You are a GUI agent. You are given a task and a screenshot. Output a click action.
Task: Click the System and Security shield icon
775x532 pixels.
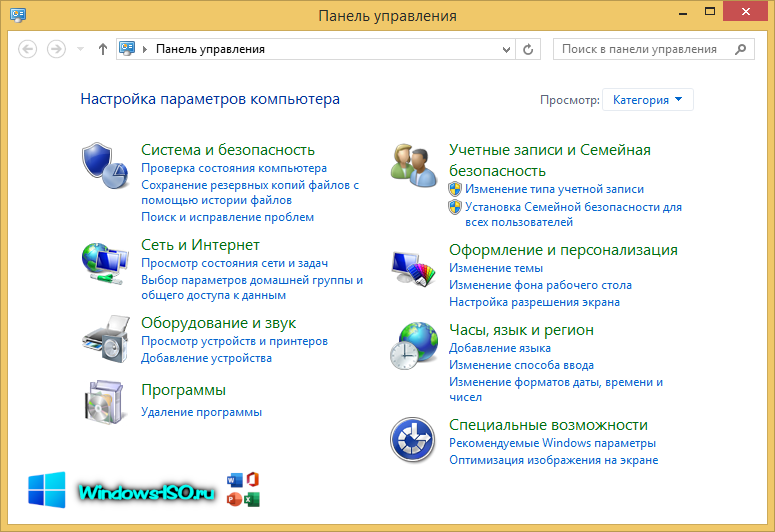[105, 166]
